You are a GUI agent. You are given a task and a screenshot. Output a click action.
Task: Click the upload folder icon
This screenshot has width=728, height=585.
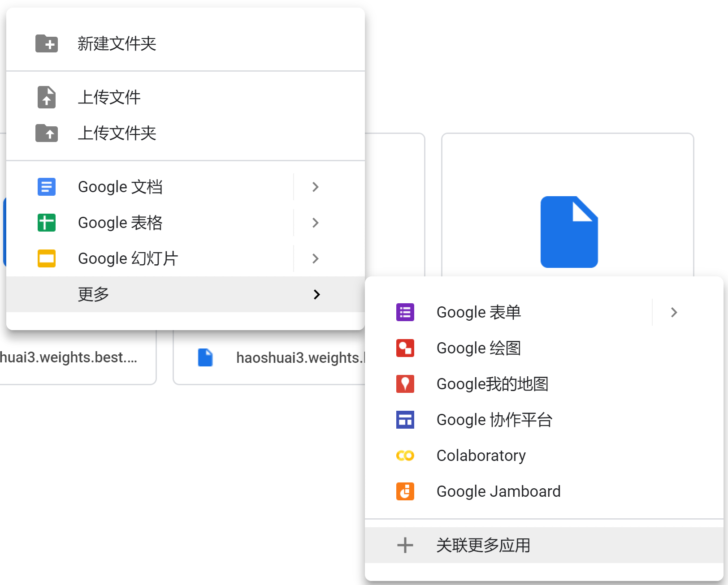click(47, 133)
